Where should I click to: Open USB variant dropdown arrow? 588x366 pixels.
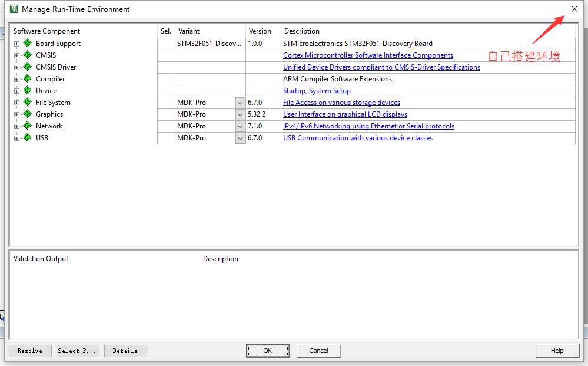240,138
